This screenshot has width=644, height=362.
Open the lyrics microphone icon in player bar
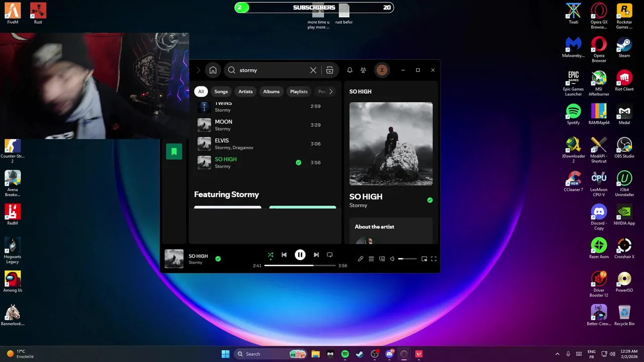360,259
